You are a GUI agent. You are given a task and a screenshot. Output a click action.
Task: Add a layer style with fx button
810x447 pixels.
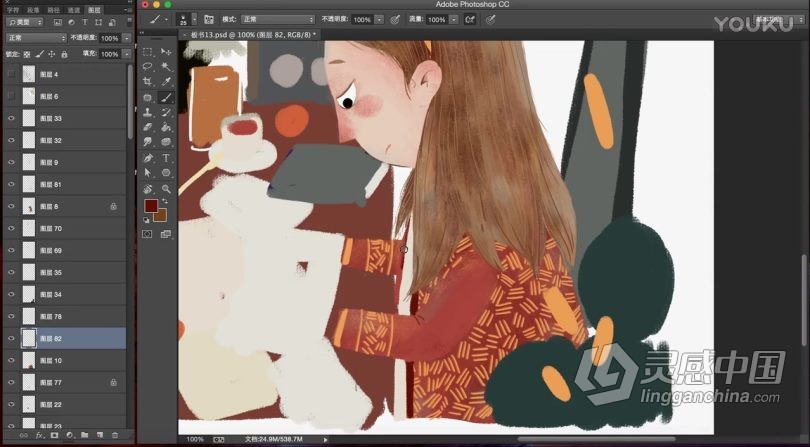tap(39, 435)
